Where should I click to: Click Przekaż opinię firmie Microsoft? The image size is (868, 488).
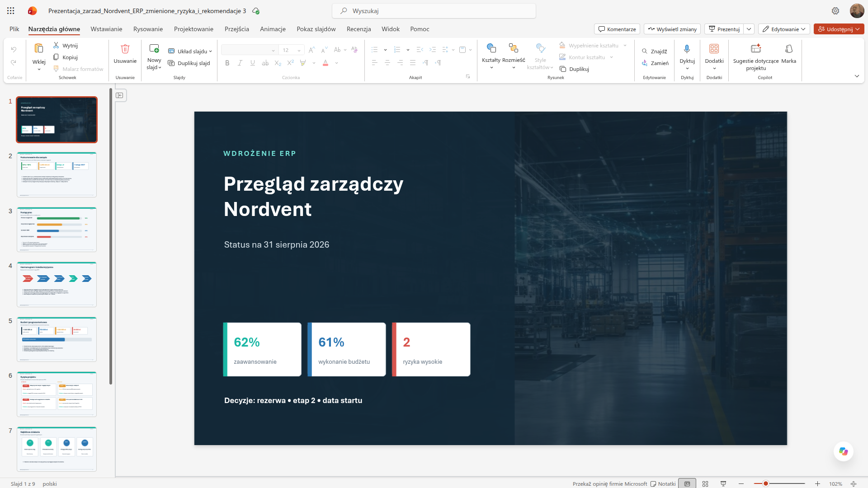tap(610, 483)
